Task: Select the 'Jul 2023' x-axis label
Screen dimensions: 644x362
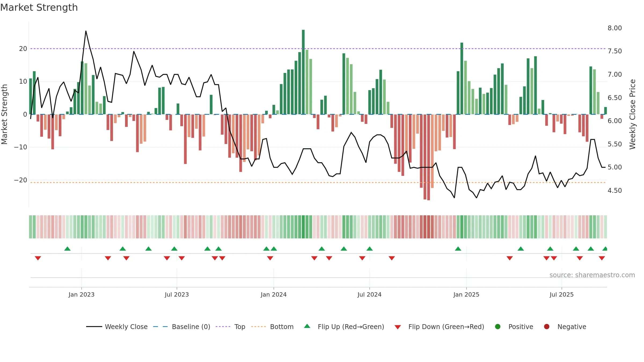Action: pos(177,294)
